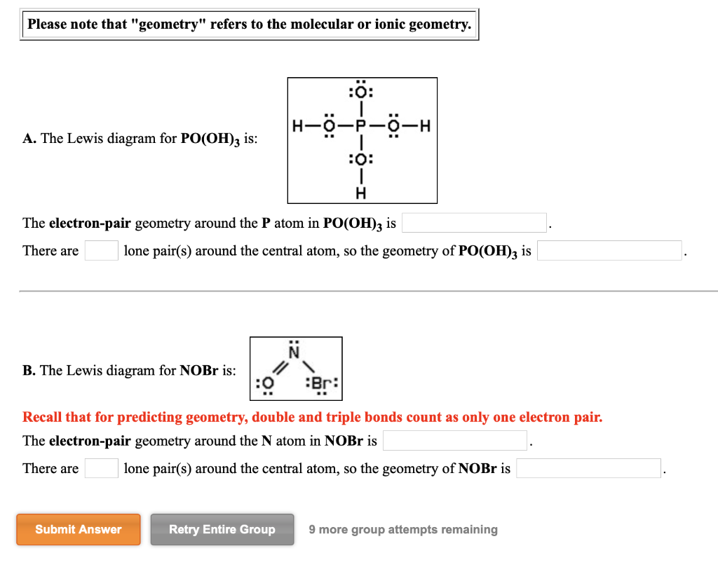718x588 pixels.
Task: Click the '9 more group attempts remaining' text
Action: coord(403,530)
